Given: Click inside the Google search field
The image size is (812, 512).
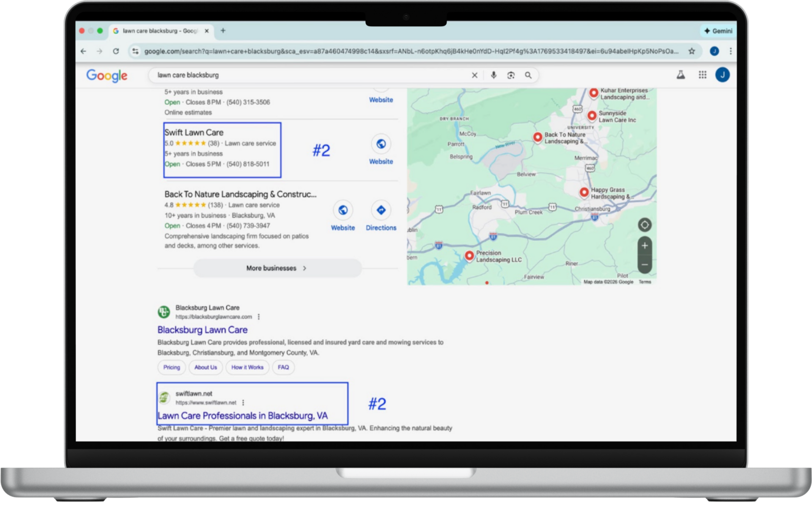Looking at the screenshot, I should [x=296, y=75].
